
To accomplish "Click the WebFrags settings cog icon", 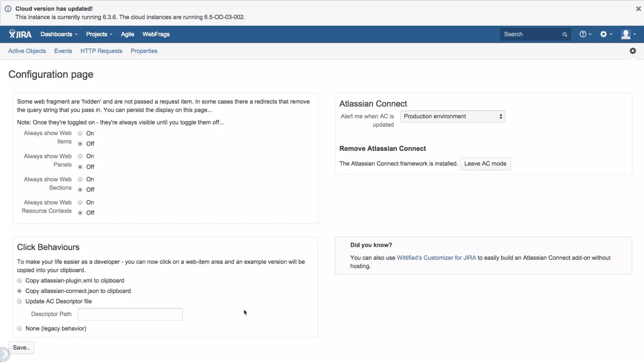I will pos(633,51).
